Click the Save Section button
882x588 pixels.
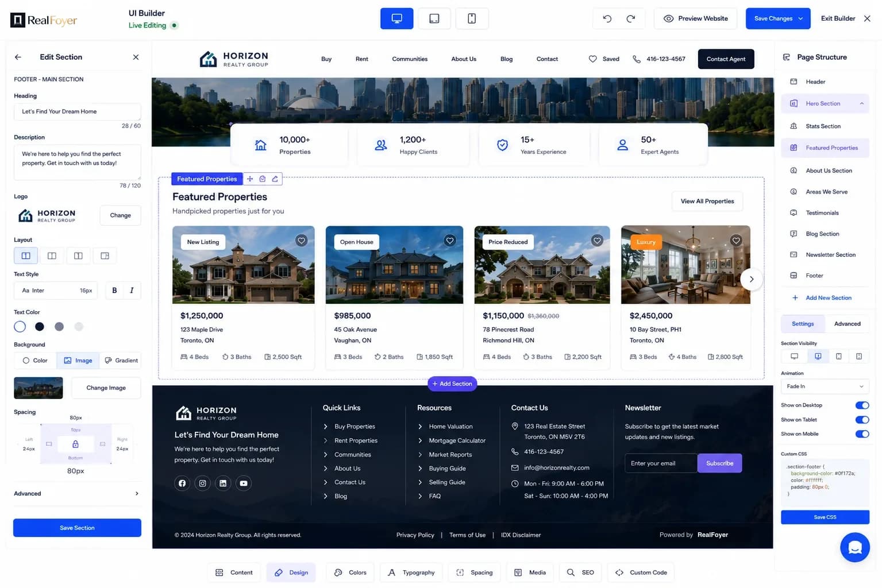[x=77, y=528]
